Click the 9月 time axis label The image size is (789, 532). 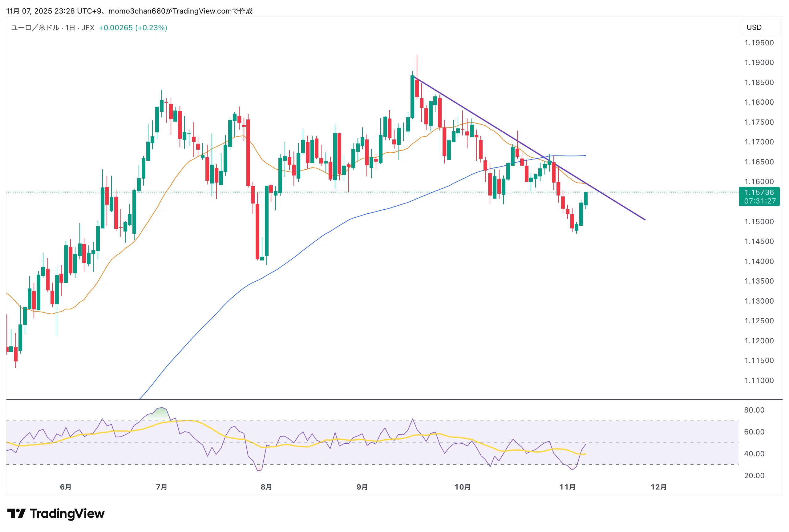point(362,487)
